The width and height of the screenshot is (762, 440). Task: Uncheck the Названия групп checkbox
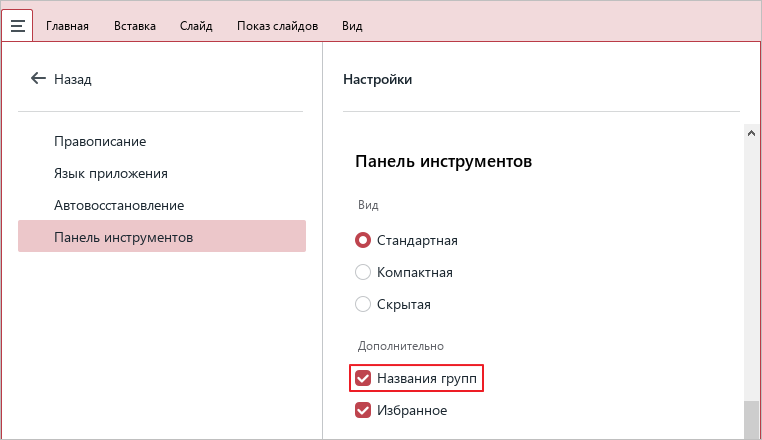click(363, 378)
